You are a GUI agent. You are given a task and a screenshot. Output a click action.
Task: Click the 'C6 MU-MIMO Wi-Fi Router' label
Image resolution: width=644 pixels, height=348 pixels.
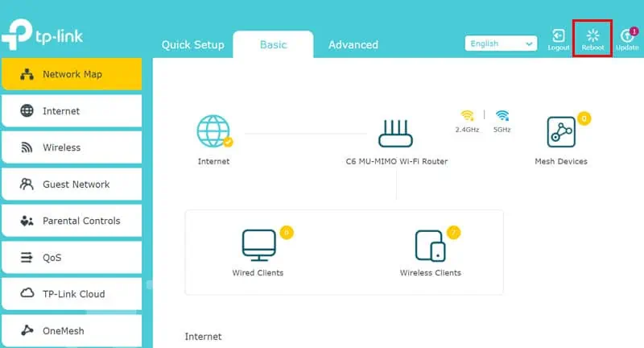tap(397, 161)
